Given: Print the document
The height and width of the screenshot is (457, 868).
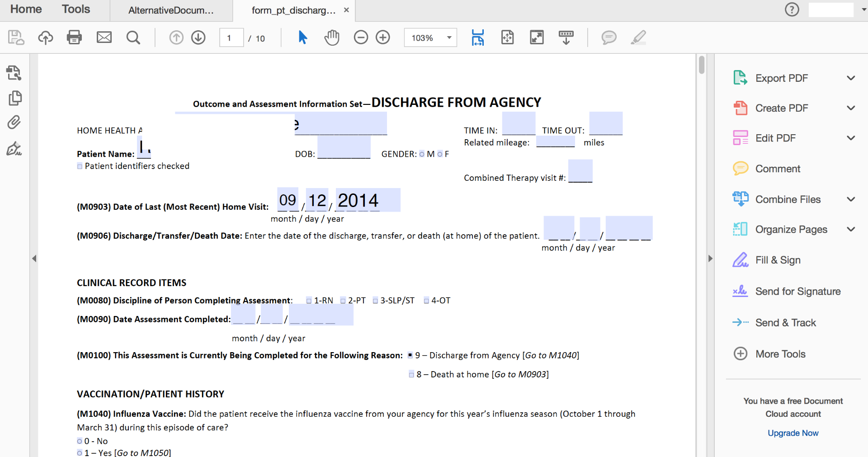Looking at the screenshot, I should [x=74, y=38].
